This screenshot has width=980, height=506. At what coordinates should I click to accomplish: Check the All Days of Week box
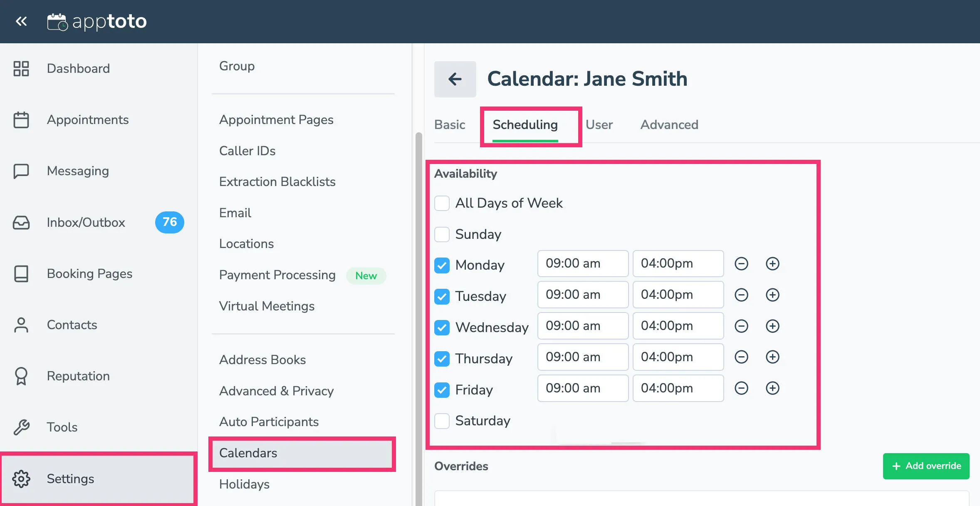[442, 203]
